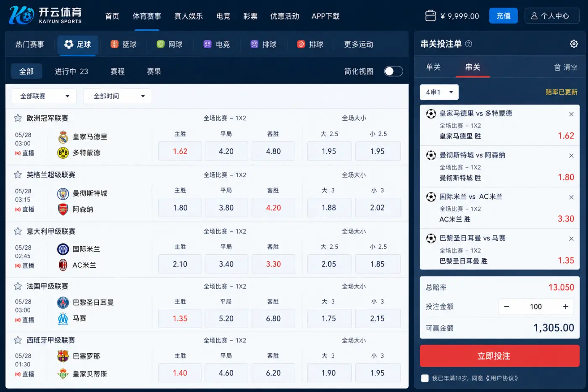588x392 pixels.
Task: Open 更多运动 tab
Action: [359, 44]
